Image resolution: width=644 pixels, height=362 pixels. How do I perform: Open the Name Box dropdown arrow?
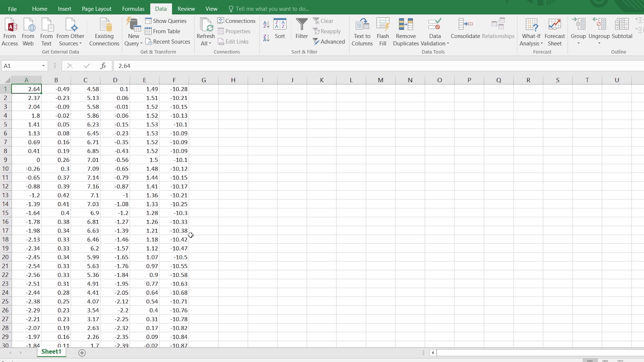43,66
